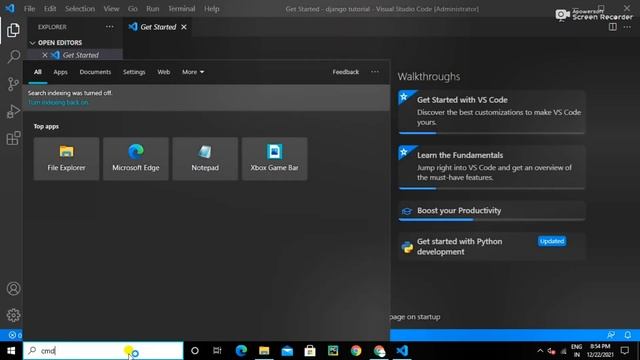Expand the More dropdown in search
This screenshot has width=640, height=360.
tap(193, 72)
